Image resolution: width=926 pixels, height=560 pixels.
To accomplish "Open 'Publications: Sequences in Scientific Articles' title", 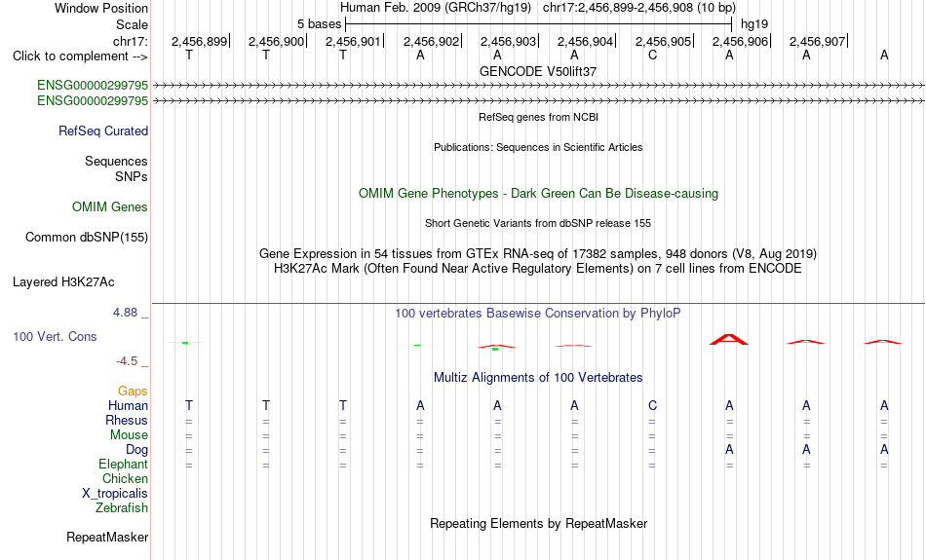I will coord(538,147).
